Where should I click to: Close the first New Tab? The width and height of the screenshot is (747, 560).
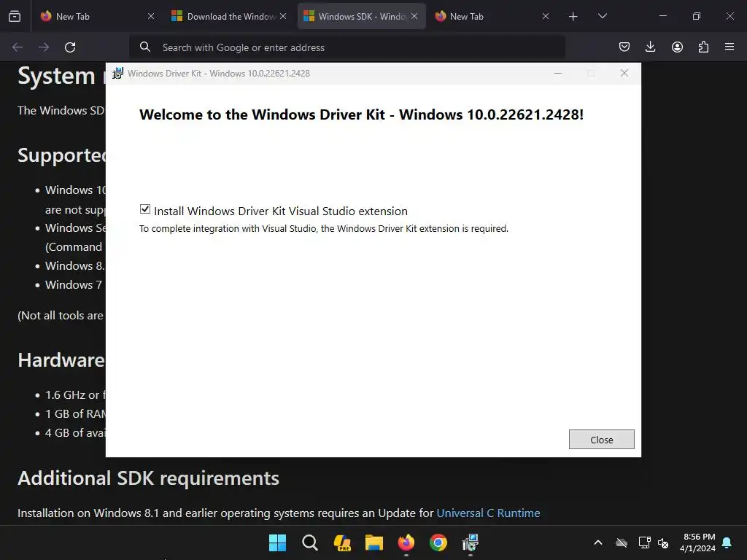tap(151, 16)
